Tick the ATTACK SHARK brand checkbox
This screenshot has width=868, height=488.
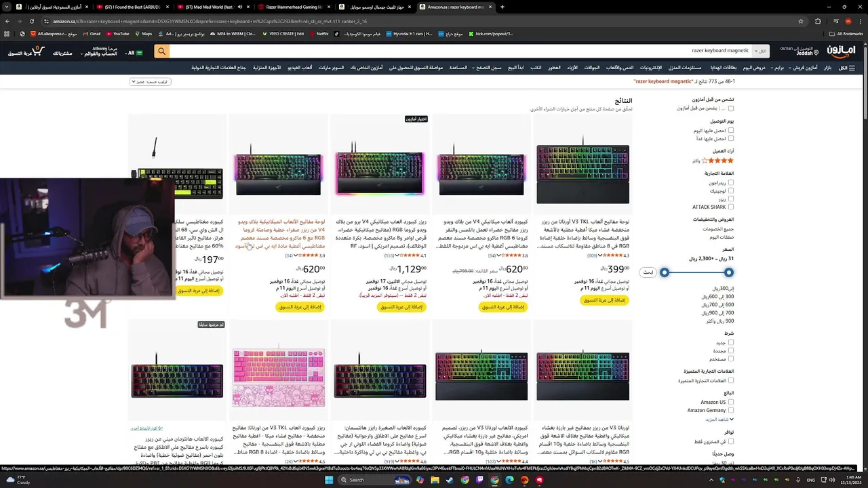731,207
